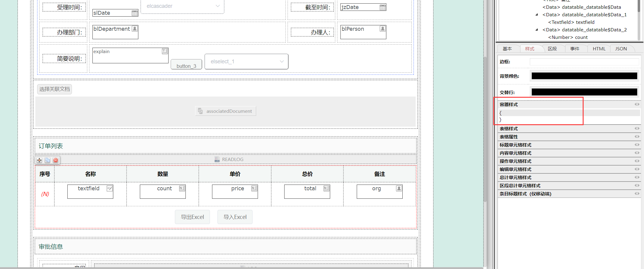Click the code toggle icon beside 表格样式
This screenshot has height=269, width=644.
click(637, 128)
